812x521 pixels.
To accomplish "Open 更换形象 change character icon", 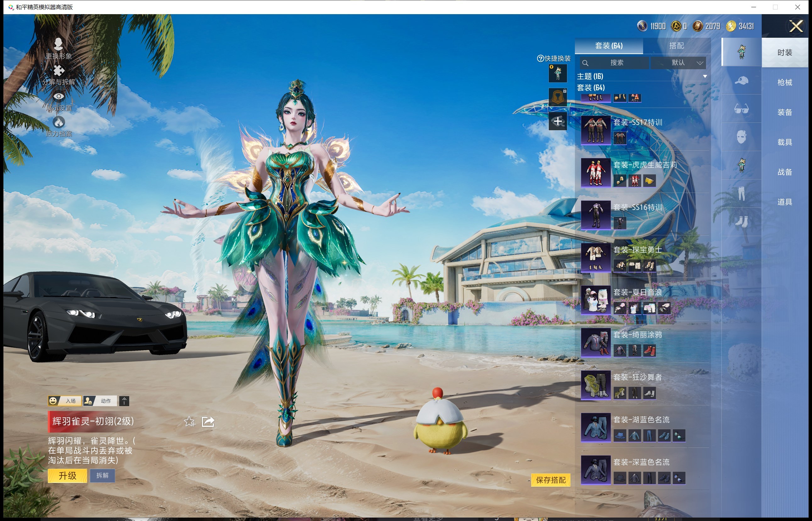I will pos(58,44).
